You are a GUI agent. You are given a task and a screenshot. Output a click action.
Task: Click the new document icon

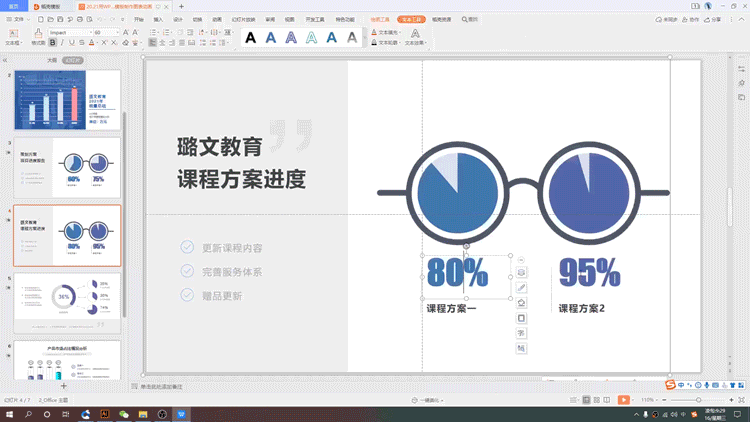point(41,20)
